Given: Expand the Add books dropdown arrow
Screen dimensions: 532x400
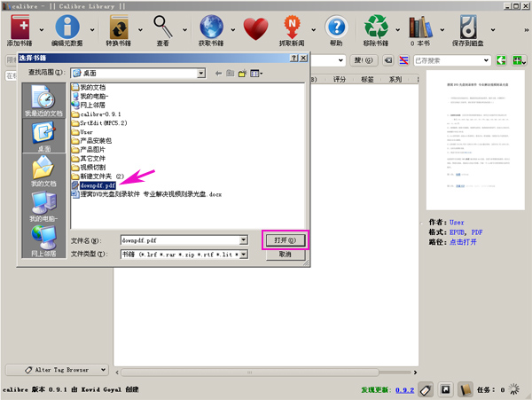Looking at the screenshot, I should (42, 30).
